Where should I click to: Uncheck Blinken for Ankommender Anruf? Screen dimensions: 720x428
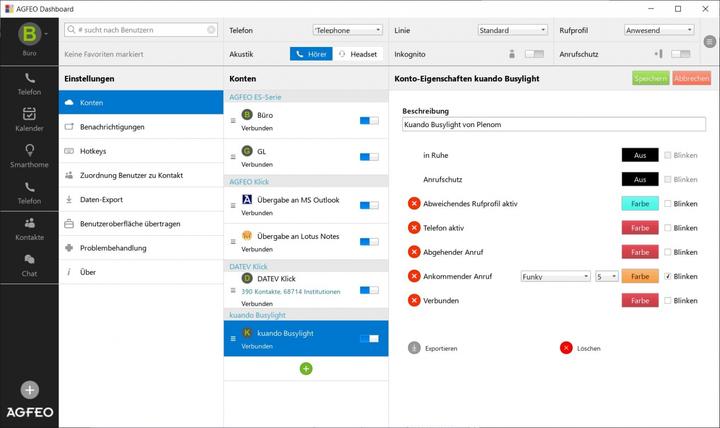coord(668,276)
